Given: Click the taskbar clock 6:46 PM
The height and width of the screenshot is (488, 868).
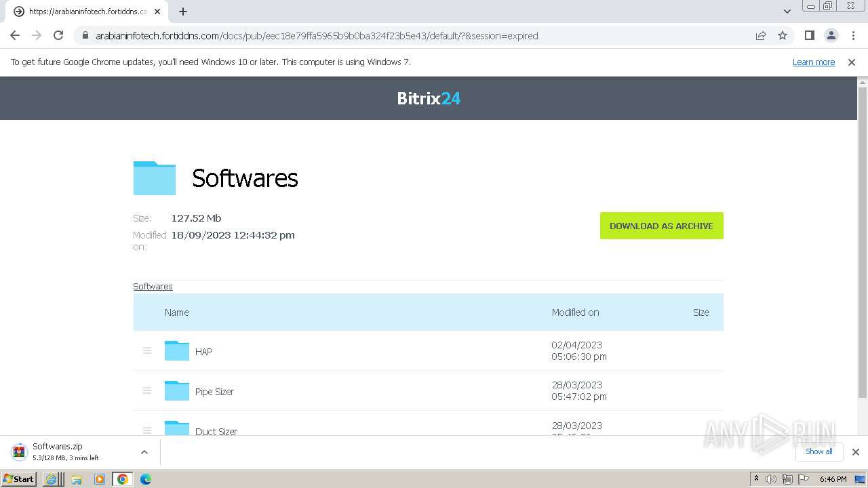Looking at the screenshot, I should coord(833,479).
